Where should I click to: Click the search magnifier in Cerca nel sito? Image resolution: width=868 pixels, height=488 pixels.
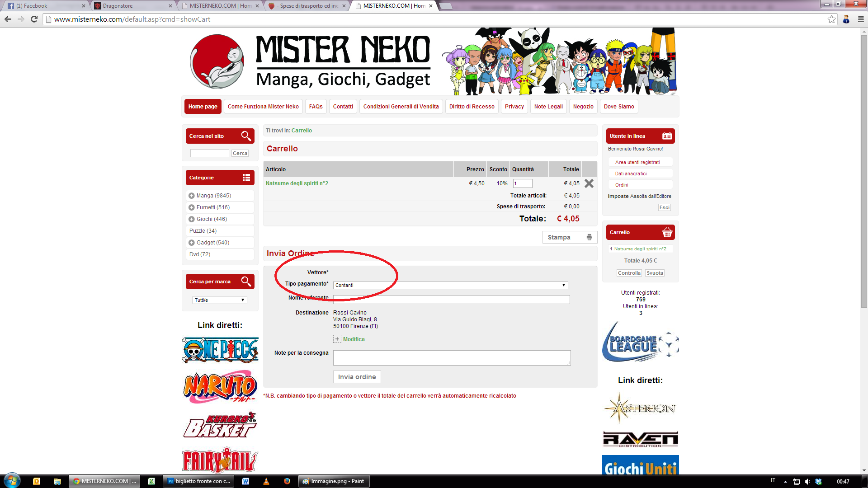point(246,136)
